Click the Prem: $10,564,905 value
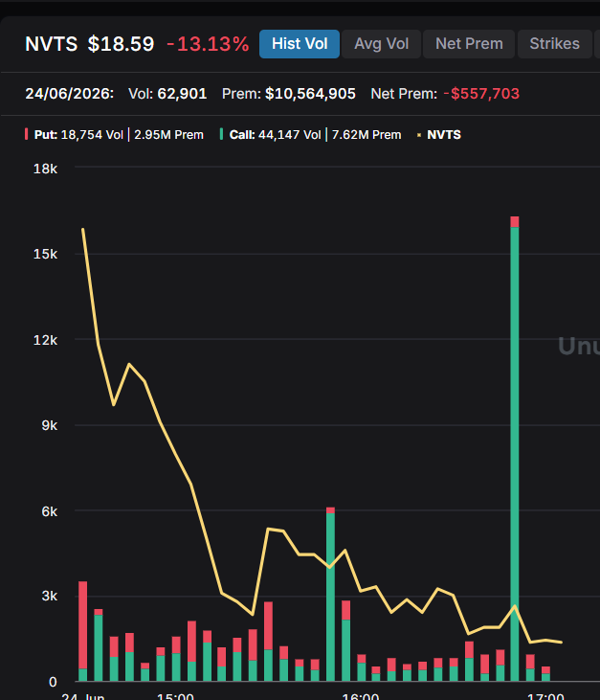This screenshot has height=700, width=600. 289,94
